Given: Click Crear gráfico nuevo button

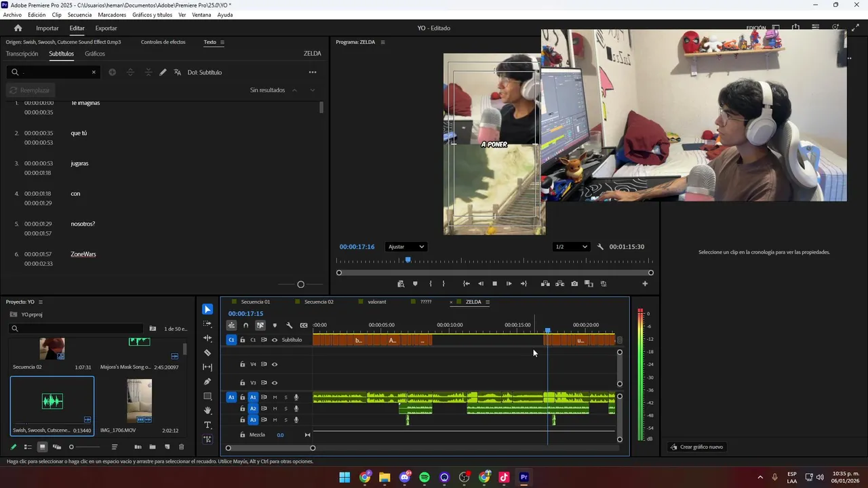Looking at the screenshot, I should [696, 447].
